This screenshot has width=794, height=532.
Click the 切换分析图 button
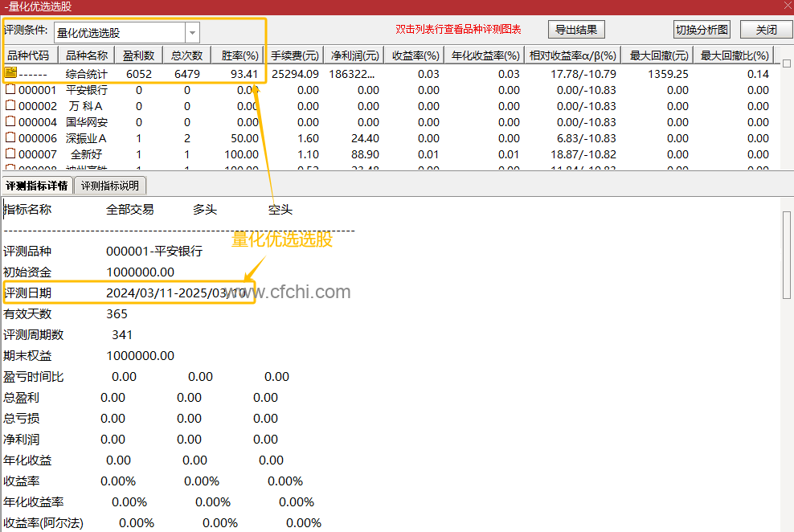point(702,30)
